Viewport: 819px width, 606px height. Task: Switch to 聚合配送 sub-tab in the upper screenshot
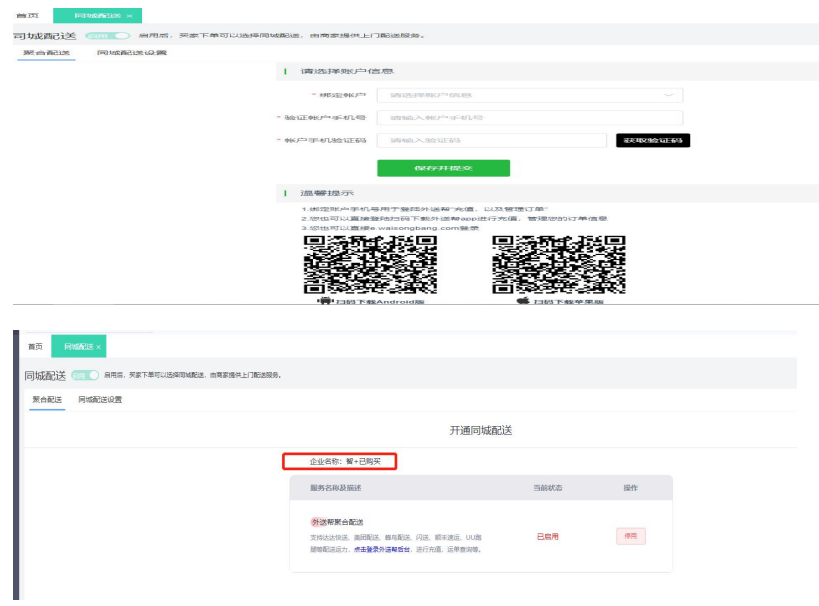46,53
